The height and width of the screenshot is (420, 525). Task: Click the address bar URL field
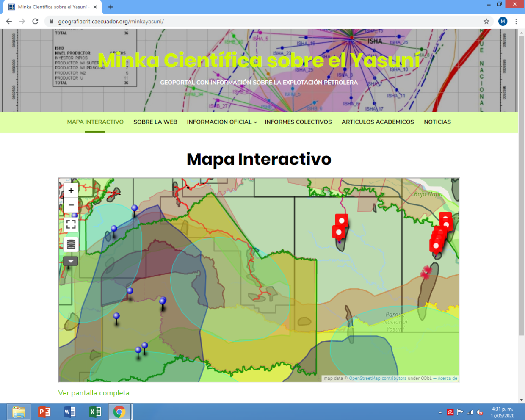coord(254,22)
